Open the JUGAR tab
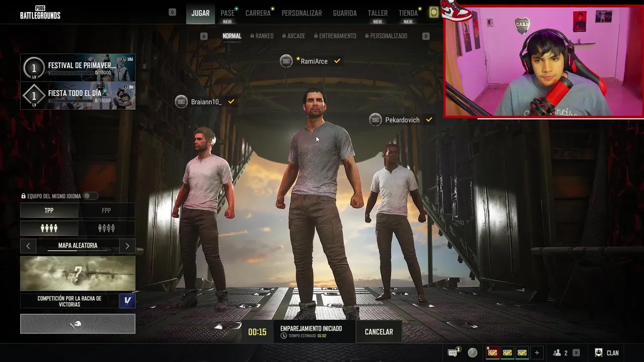Viewport: 644px width, 362px height. pyautogui.click(x=200, y=13)
